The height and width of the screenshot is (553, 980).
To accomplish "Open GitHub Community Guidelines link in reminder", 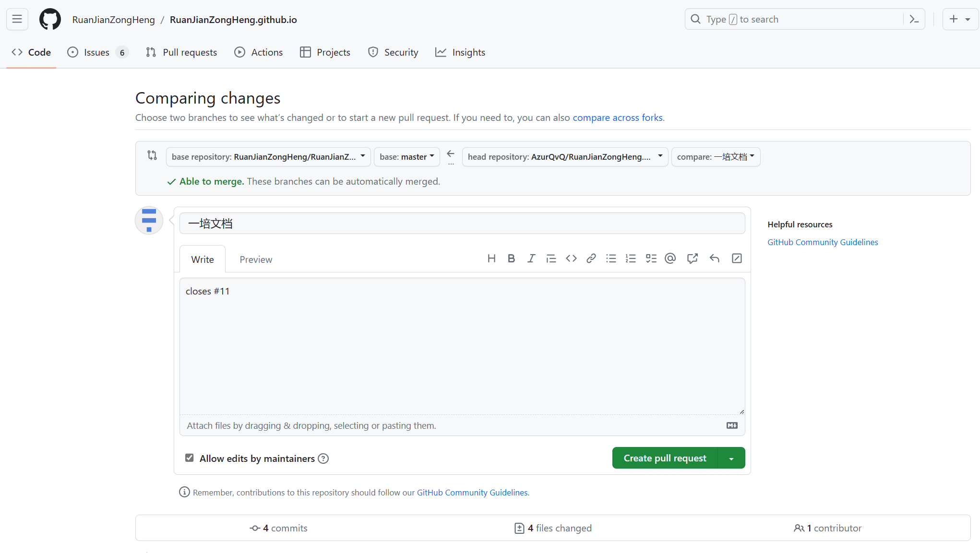I will 472,493.
